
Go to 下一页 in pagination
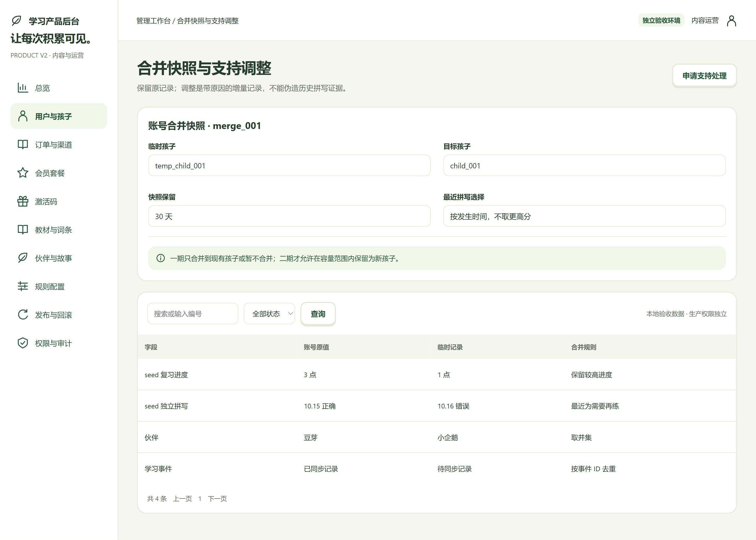(x=217, y=499)
